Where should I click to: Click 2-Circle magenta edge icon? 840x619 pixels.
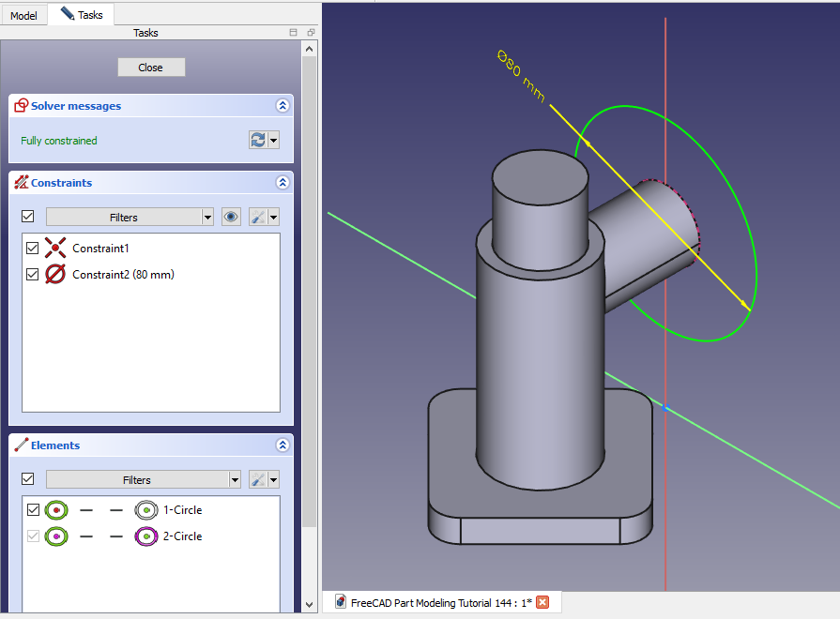pyautogui.click(x=145, y=536)
